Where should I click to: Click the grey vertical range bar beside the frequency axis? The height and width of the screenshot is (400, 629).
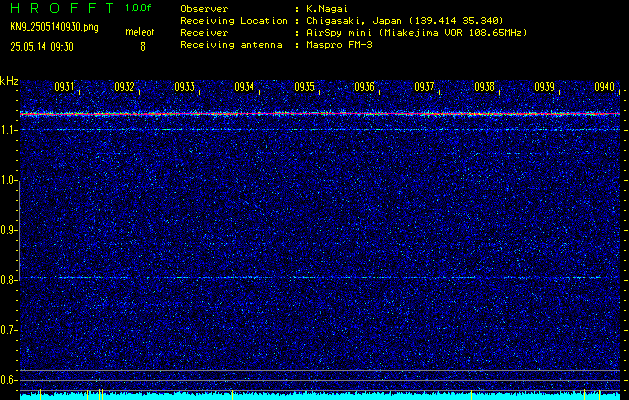tap(19, 231)
